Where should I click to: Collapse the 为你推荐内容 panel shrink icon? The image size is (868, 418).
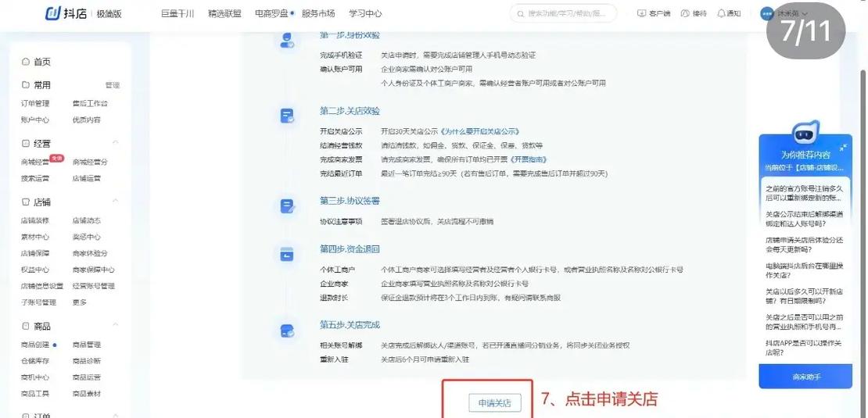(842, 147)
